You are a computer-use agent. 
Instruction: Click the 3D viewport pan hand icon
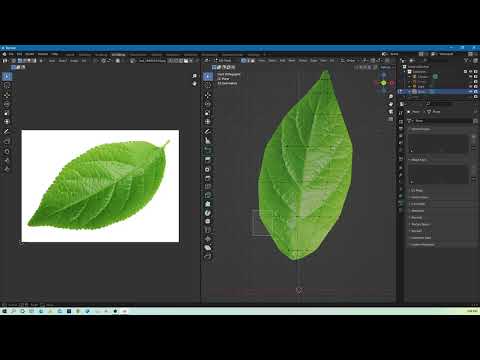pyautogui.click(x=391, y=104)
